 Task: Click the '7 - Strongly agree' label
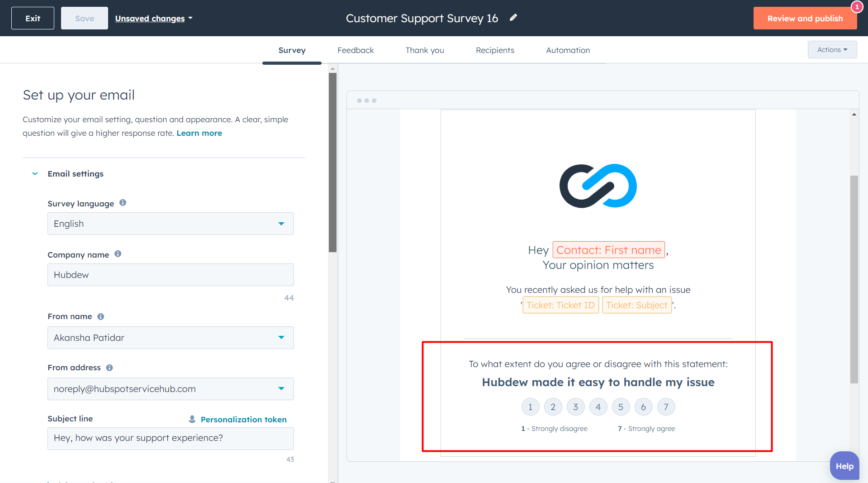[646, 428]
